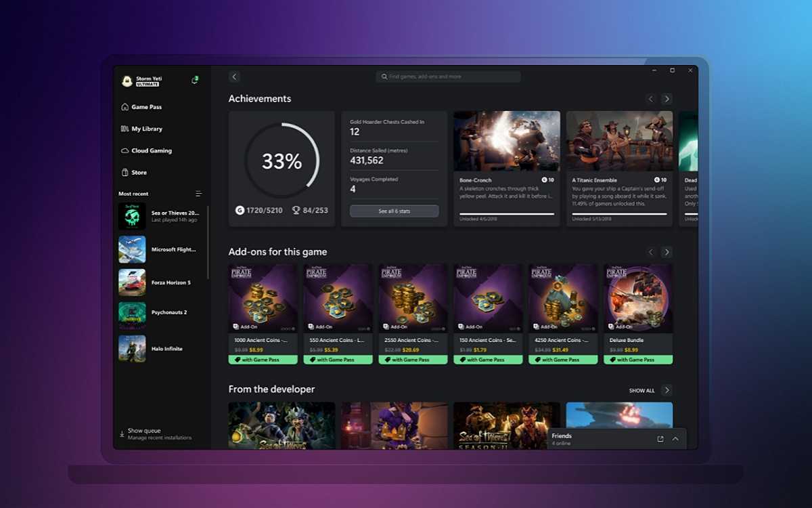The height and width of the screenshot is (508, 812).
Task: Click Add-ons section next arrow
Action: pyautogui.click(x=667, y=252)
